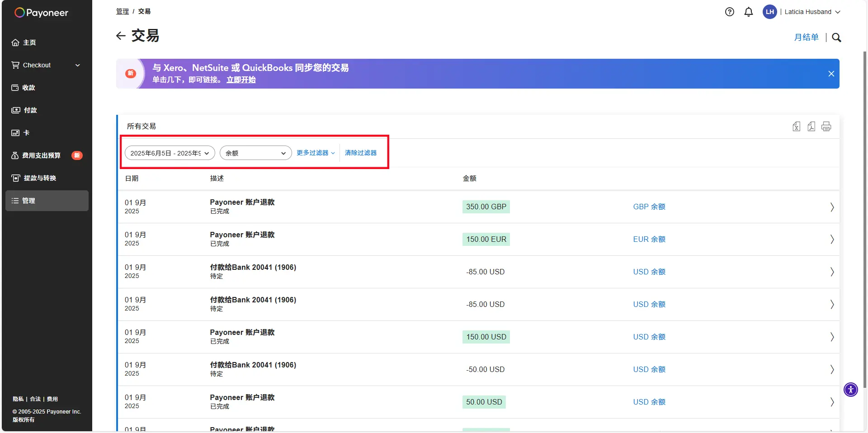Open details arrow for 150.00 USD row
The width and height of the screenshot is (868, 433).
[832, 337]
